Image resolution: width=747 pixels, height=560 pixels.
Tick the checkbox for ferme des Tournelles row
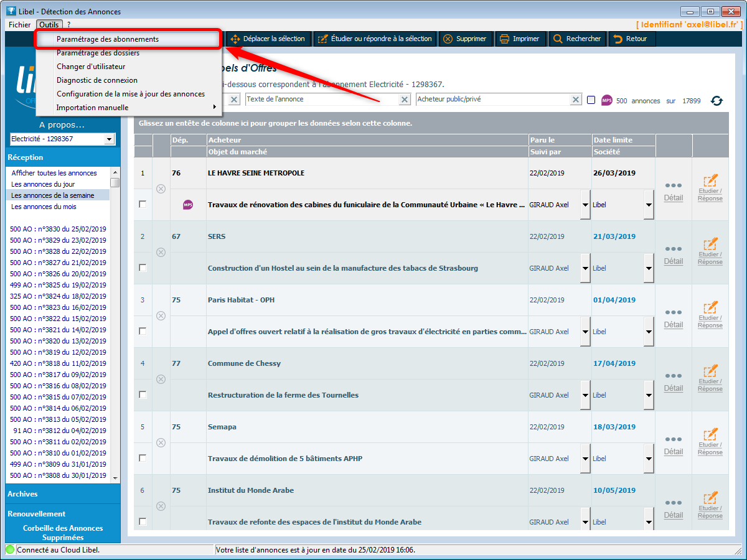coord(143,394)
